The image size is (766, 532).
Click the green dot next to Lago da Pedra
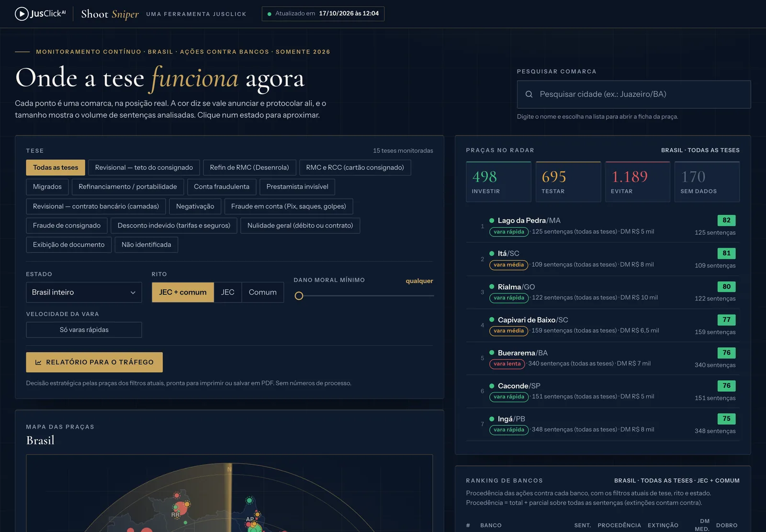click(x=492, y=220)
